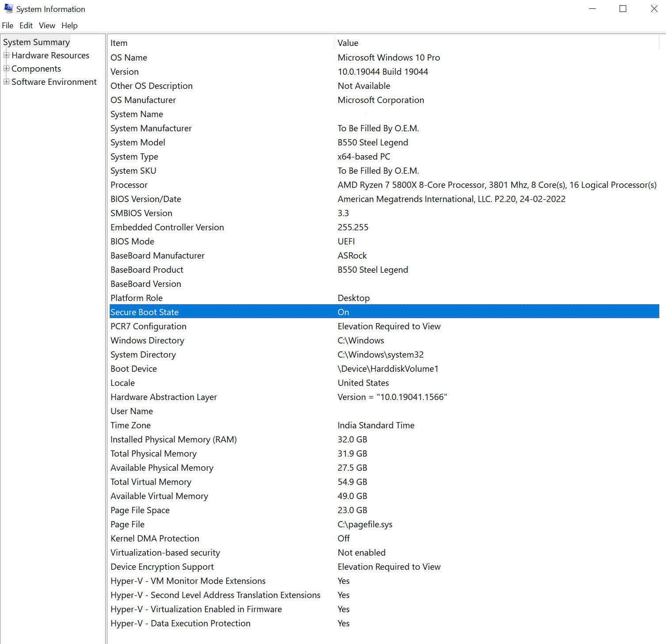Minimize the System Information window
Screen dimensions: 666x644
(x=592, y=9)
